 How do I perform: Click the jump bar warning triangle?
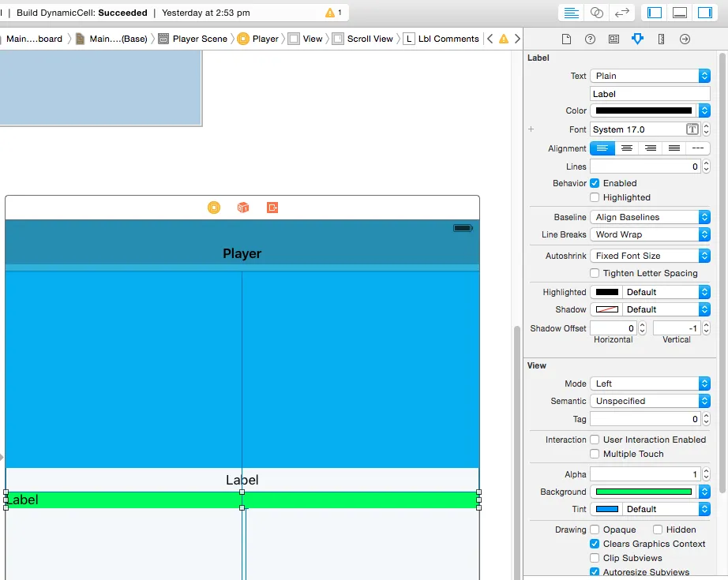[504, 39]
